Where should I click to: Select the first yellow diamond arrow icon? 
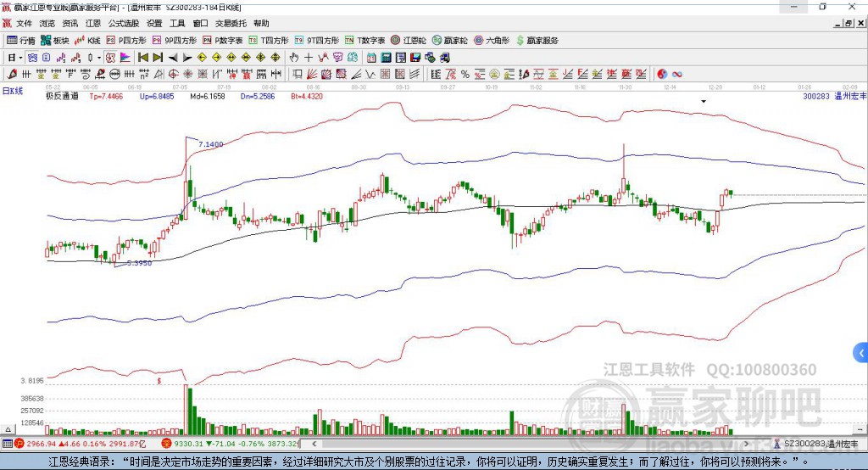202,58
